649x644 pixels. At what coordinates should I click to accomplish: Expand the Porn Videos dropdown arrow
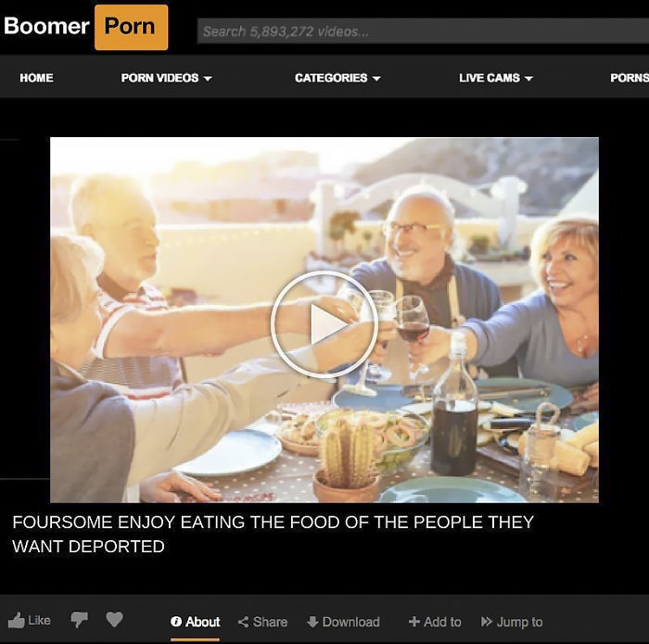point(208,78)
